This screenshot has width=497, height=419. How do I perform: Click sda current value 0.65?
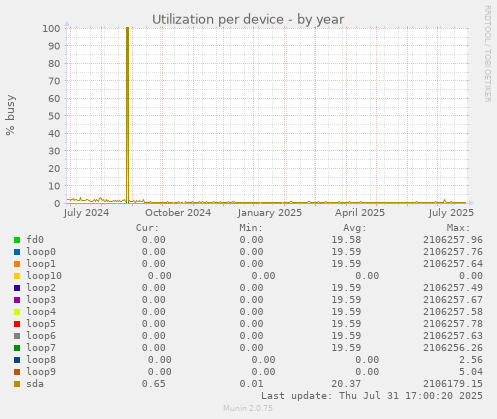[153, 384]
